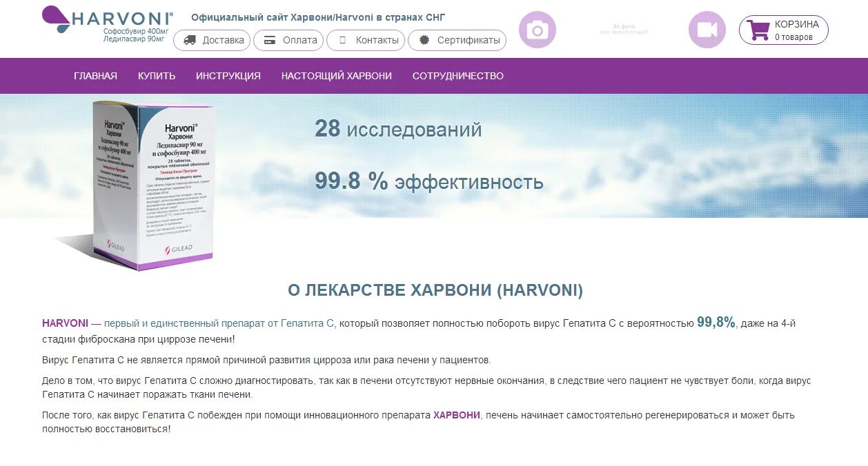This screenshot has width=868, height=466.
Task: Click the sentence starting 'Вирус Гепатита С не является'
Action: tap(266, 360)
